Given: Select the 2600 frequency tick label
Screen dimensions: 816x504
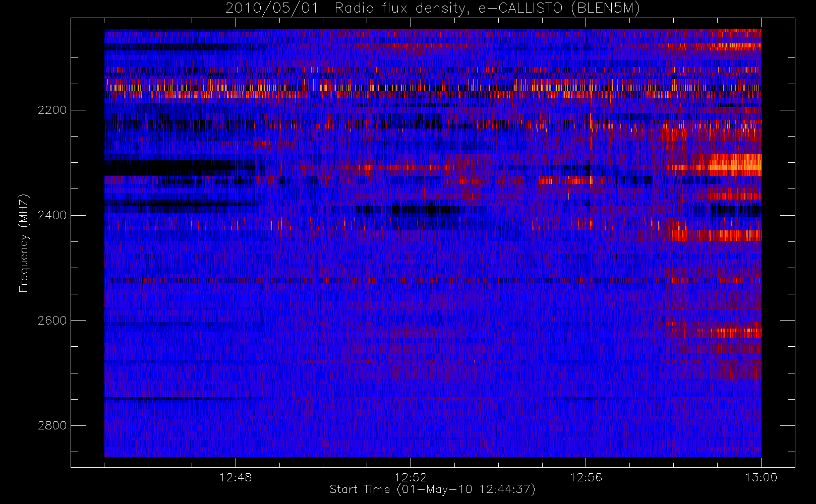Looking at the screenshot, I should coord(52,321).
